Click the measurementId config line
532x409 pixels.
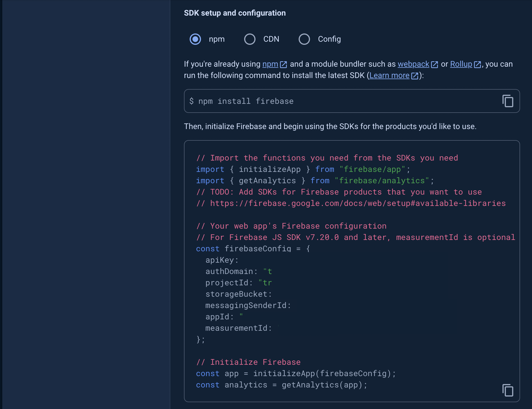[x=239, y=328]
